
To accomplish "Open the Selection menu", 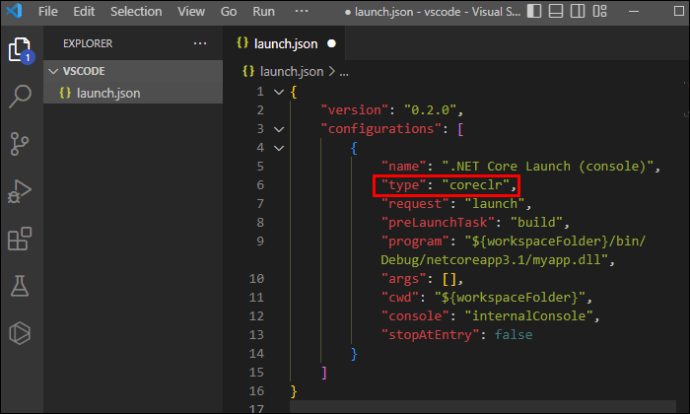I will pos(136,11).
